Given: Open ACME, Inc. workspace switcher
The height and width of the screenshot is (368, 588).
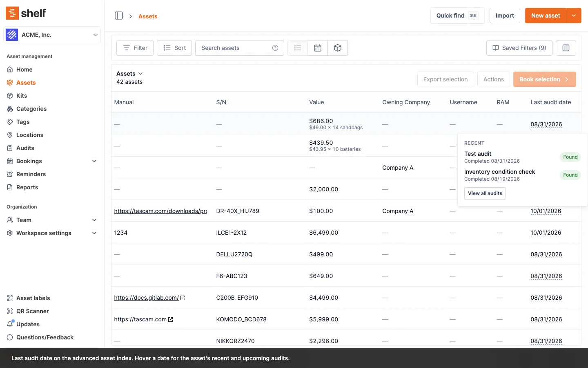Looking at the screenshot, I should coord(52,35).
